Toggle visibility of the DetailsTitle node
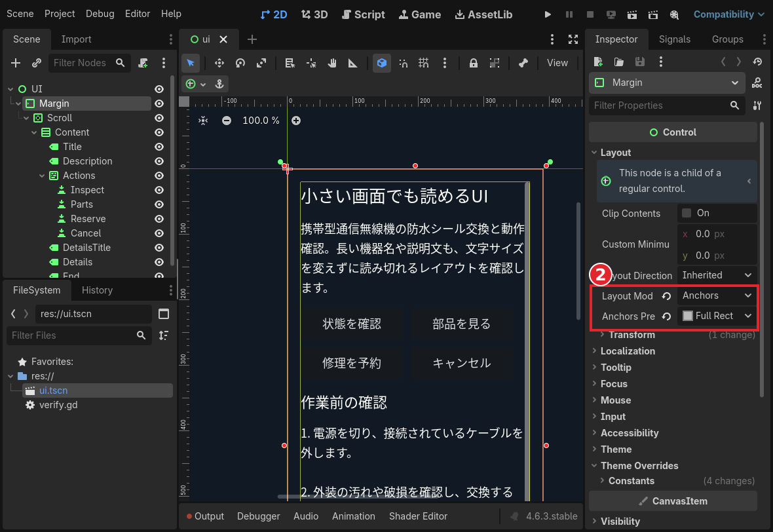Screen dimensions: 773x532 [159, 248]
